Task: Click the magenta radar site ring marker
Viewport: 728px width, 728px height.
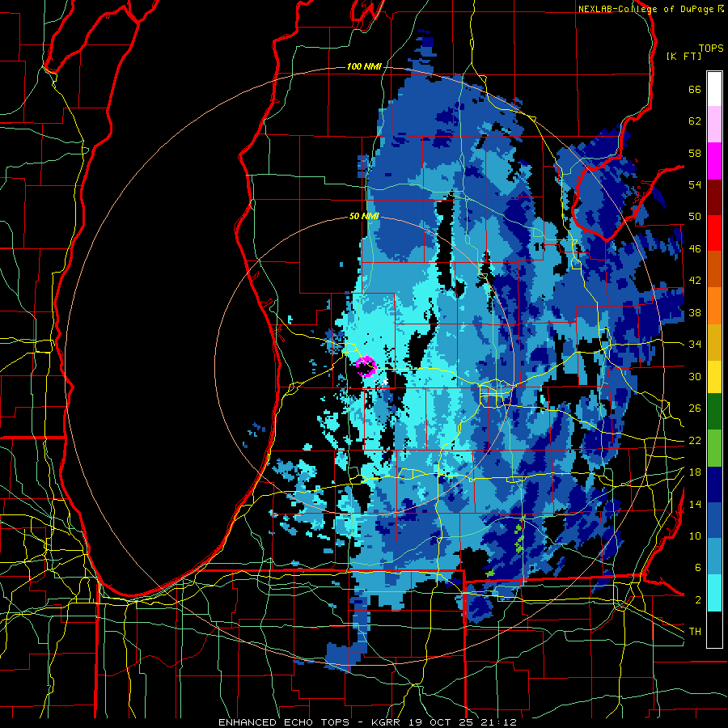Action: tap(366, 366)
